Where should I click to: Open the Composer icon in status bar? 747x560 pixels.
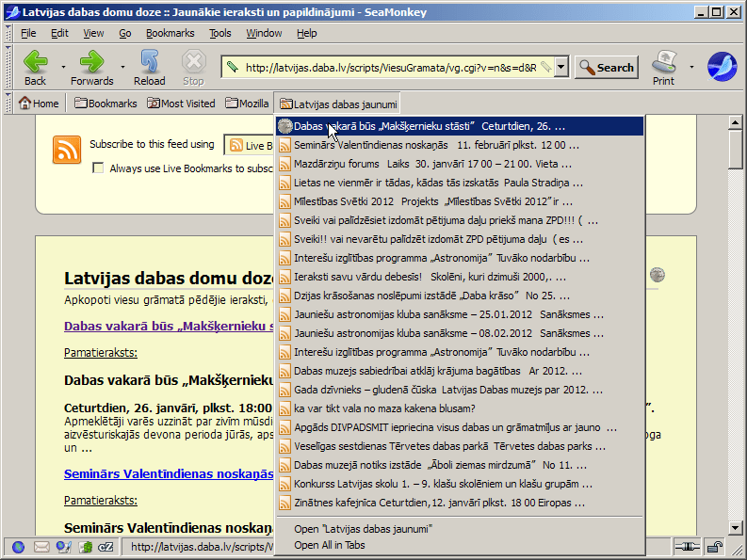coord(64,547)
